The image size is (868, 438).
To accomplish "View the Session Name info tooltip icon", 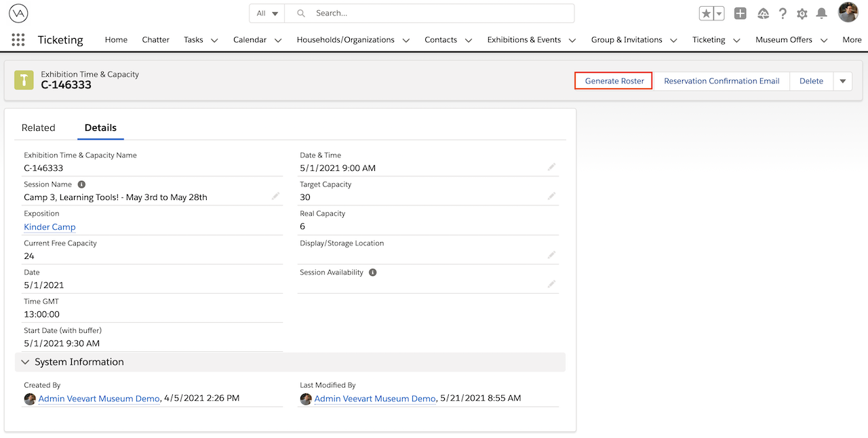I will click(81, 184).
